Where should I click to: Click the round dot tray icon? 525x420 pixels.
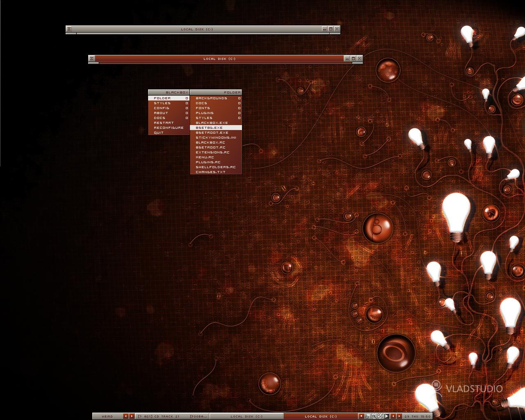click(361, 416)
